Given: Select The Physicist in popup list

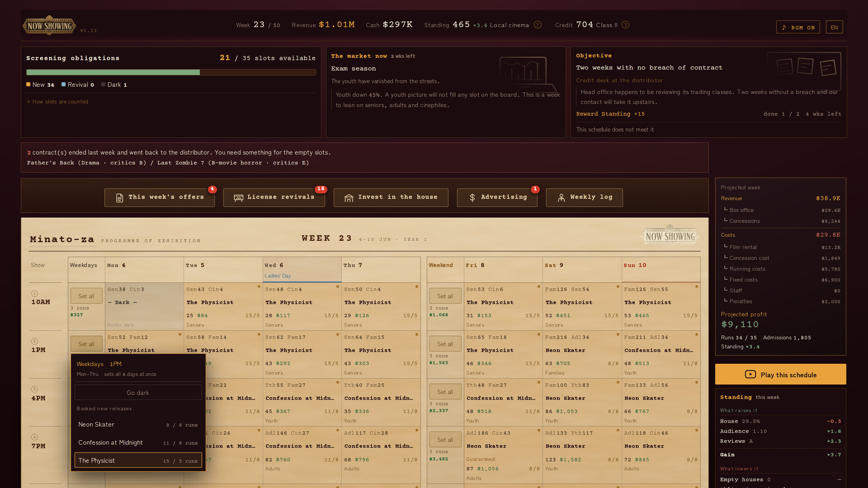Looking at the screenshot, I should (x=138, y=460).
